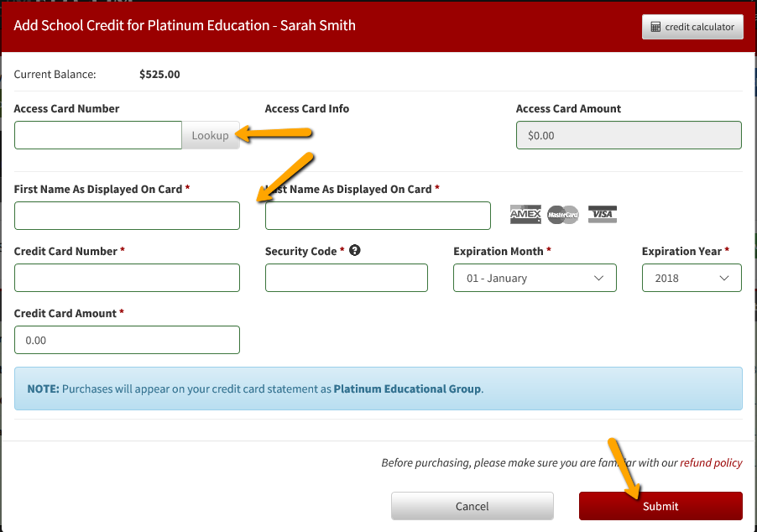This screenshot has width=757, height=532.
Task: Select the VISA card icon
Action: (x=601, y=214)
